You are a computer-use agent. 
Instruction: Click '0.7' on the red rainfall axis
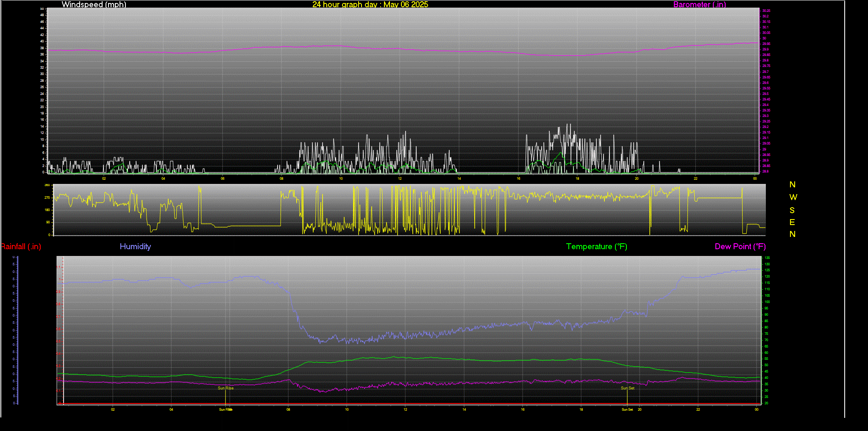[58, 316]
